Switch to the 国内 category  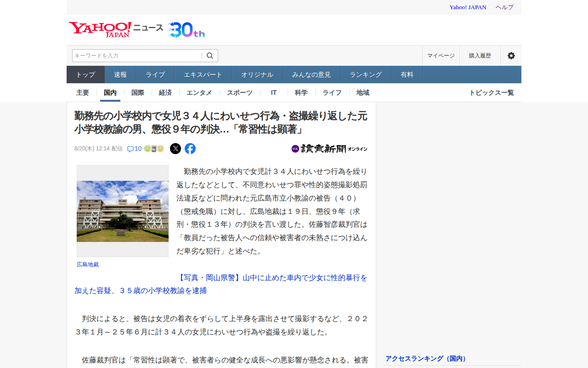pyautogui.click(x=110, y=92)
